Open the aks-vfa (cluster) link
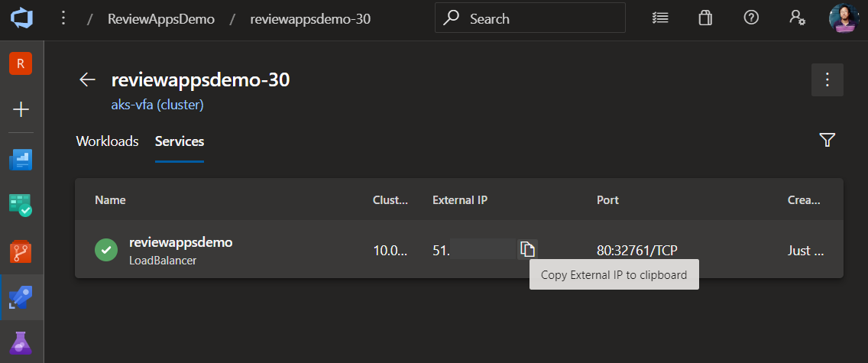The image size is (868, 363). (157, 105)
